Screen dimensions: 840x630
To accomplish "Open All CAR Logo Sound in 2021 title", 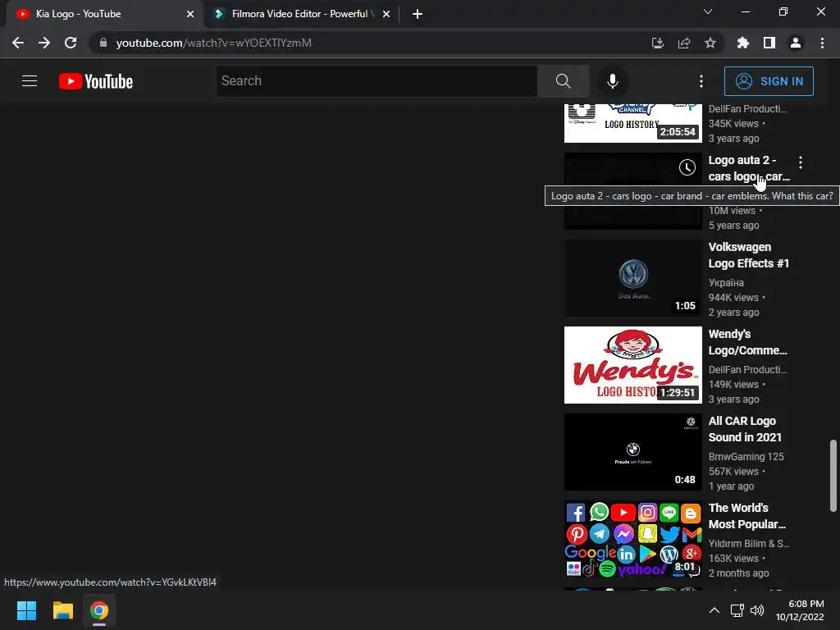I will 745,429.
